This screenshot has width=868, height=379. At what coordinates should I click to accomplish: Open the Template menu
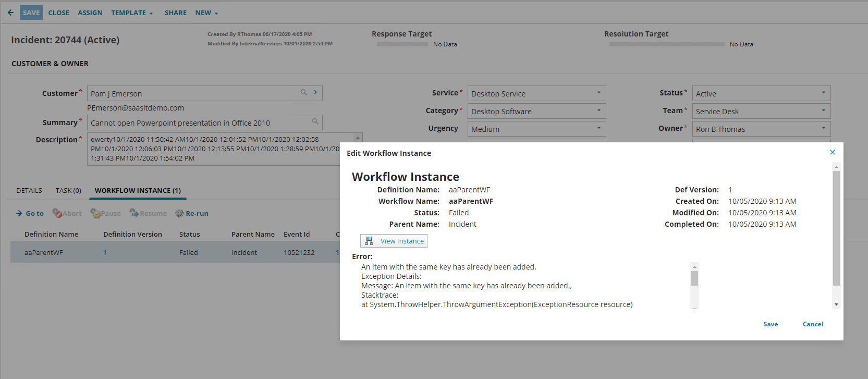pyautogui.click(x=131, y=13)
